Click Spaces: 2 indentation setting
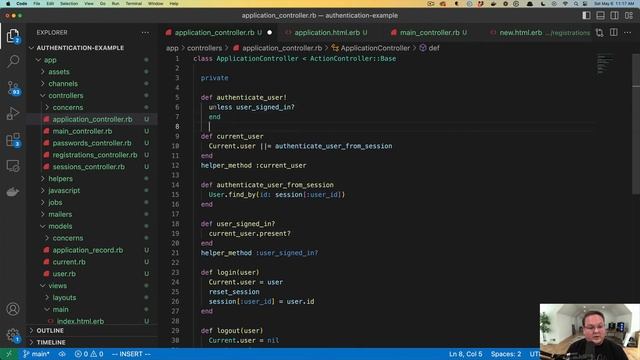The image size is (640, 360). pyautogui.click(x=506, y=354)
